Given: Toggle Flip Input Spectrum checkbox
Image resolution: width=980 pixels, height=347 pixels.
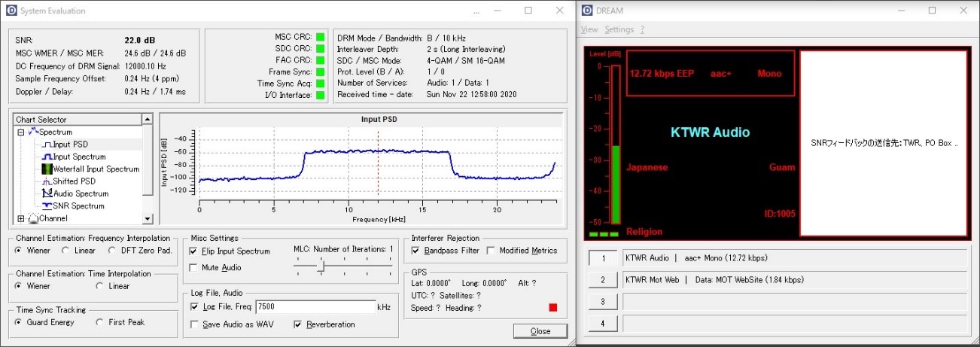Looking at the screenshot, I should [193, 251].
